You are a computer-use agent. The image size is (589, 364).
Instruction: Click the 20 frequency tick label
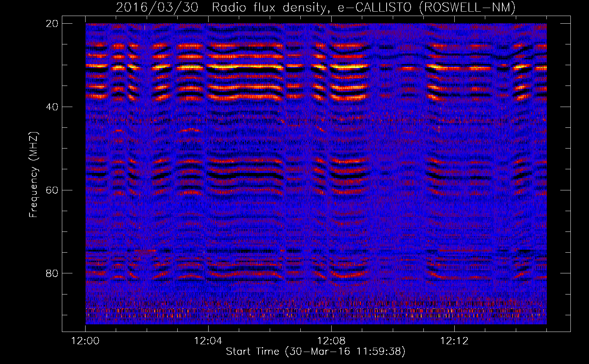[52, 24]
